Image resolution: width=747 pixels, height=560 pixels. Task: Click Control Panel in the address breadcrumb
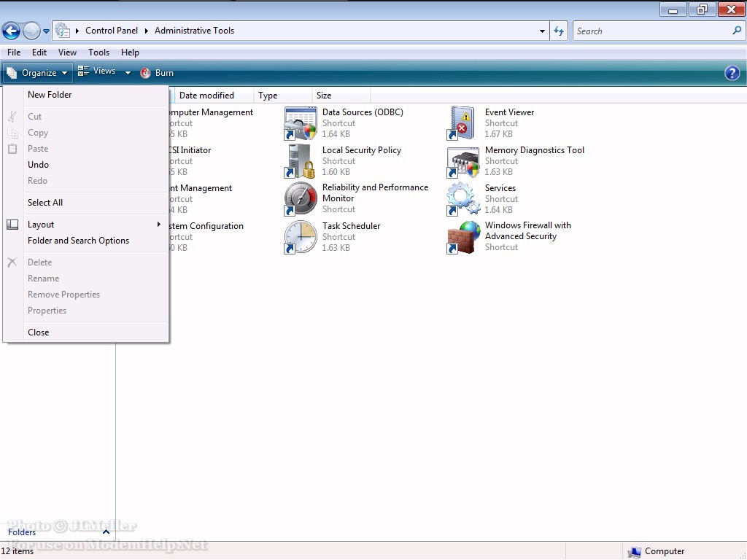click(x=112, y=31)
